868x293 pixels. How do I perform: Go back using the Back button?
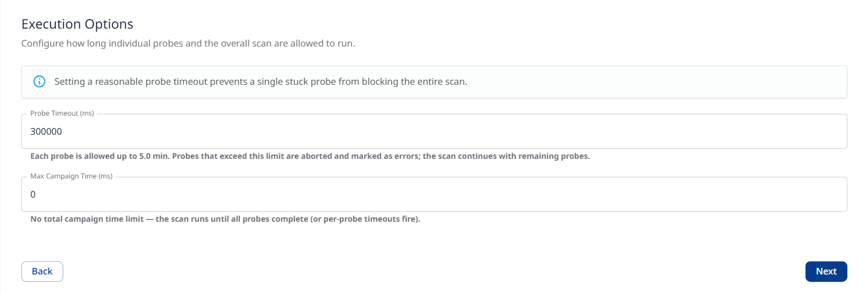point(42,271)
